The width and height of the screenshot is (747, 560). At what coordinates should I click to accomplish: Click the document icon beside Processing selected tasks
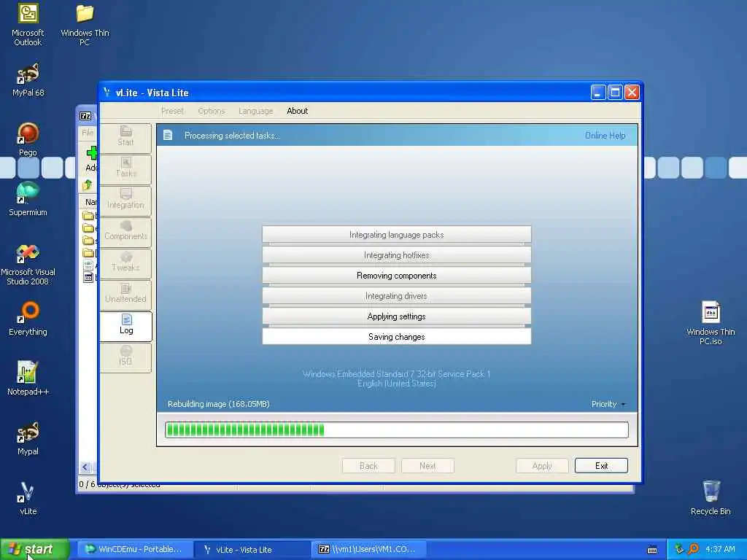point(168,135)
